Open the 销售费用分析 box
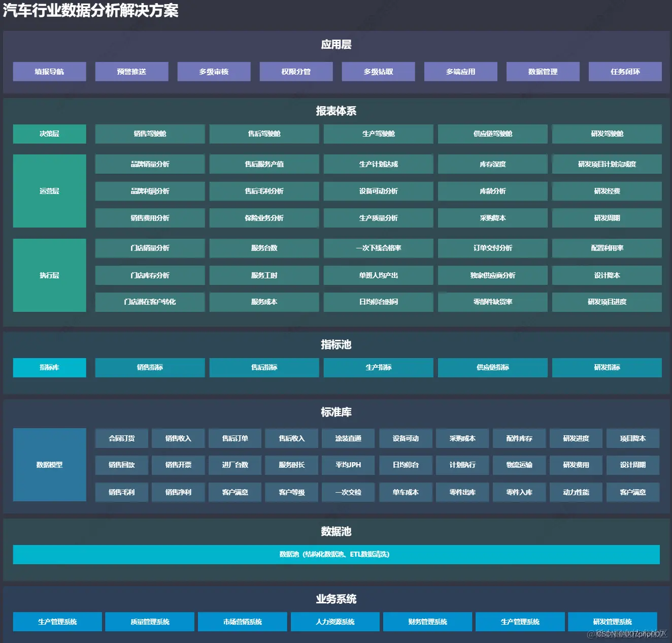The height and width of the screenshot is (643, 672). pyautogui.click(x=150, y=218)
